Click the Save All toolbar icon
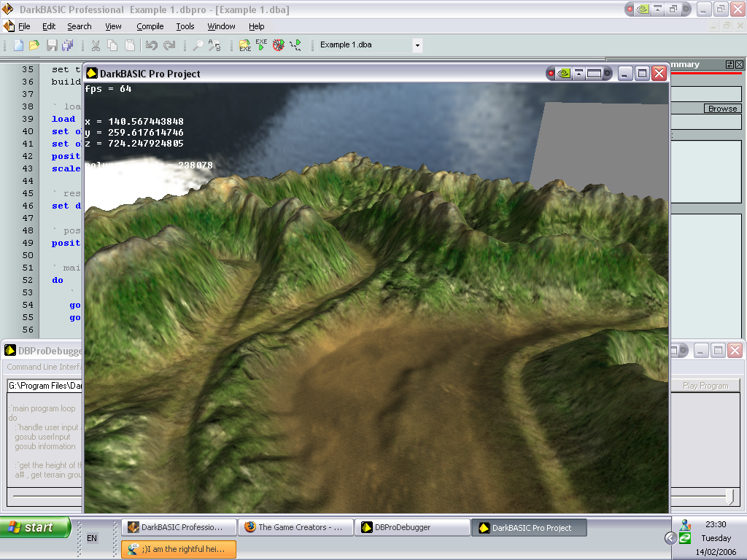 [67, 45]
